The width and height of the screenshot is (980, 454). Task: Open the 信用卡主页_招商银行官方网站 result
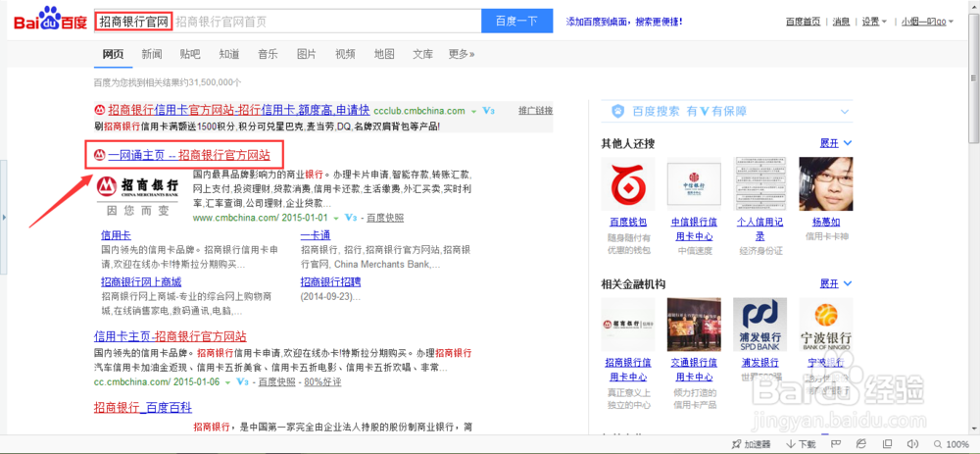(x=170, y=335)
